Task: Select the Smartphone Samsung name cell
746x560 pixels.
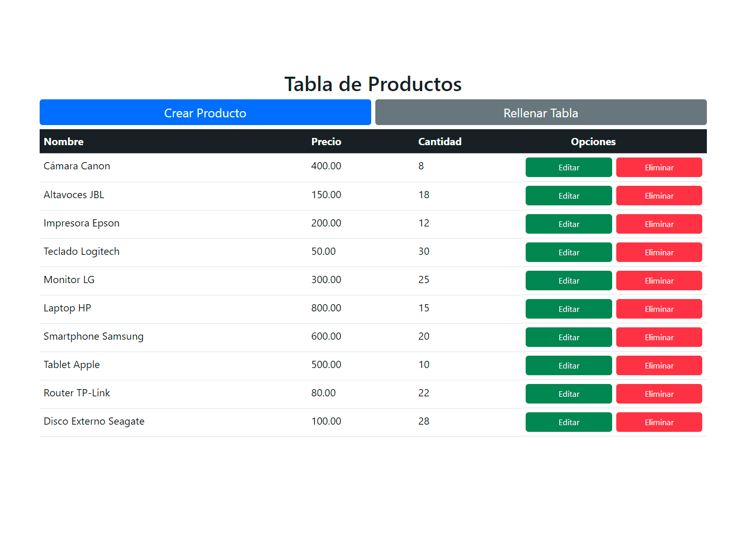Action: (x=174, y=337)
